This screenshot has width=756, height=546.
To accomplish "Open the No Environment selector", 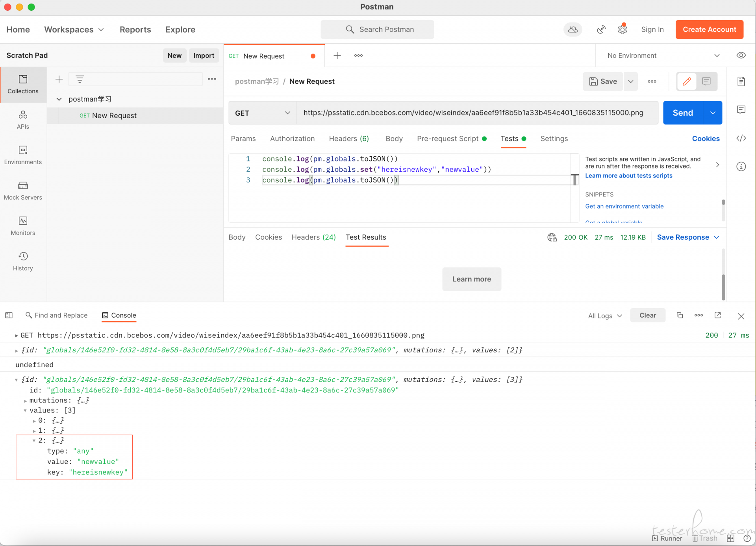I will click(663, 56).
